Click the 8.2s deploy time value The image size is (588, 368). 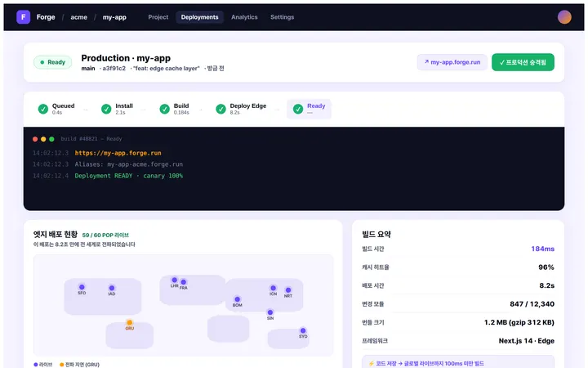pos(546,285)
